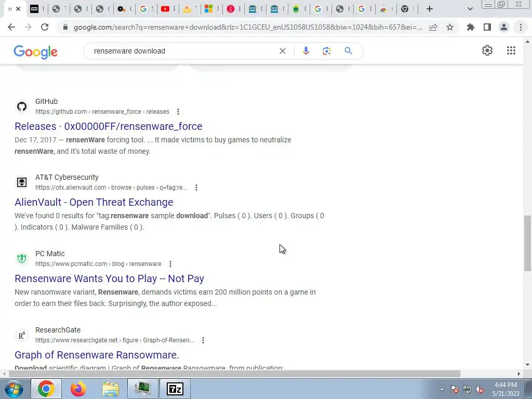The image size is (532, 399).
Task: Click the vertical scrollbar thumb
Action: [x=527, y=243]
